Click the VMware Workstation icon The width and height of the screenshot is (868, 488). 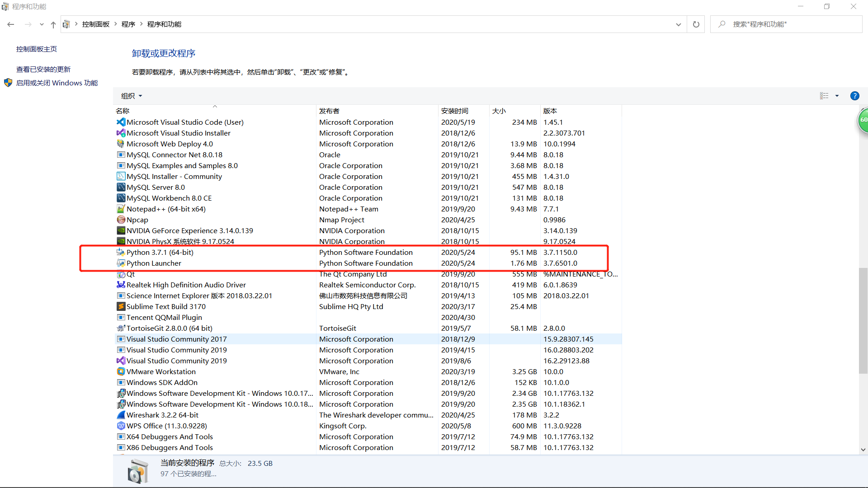point(121,371)
